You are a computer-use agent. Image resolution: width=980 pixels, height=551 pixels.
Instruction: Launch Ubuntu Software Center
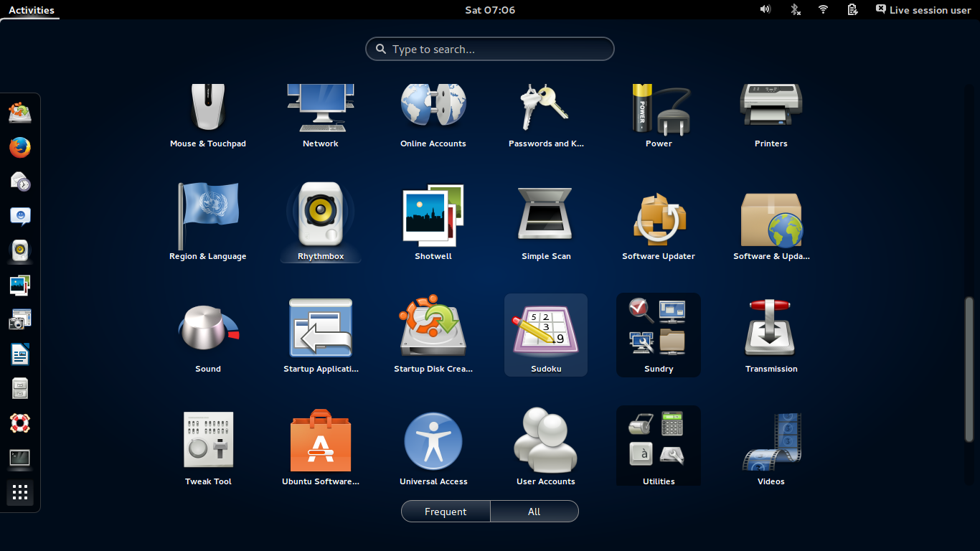[321, 447]
